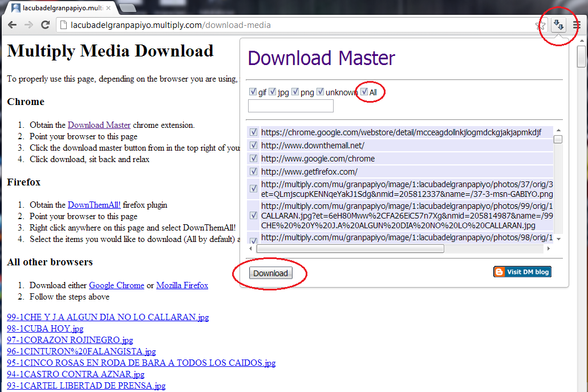Toggle the unknown file type checkbox
This screenshot has height=392, width=588.
(321, 91)
